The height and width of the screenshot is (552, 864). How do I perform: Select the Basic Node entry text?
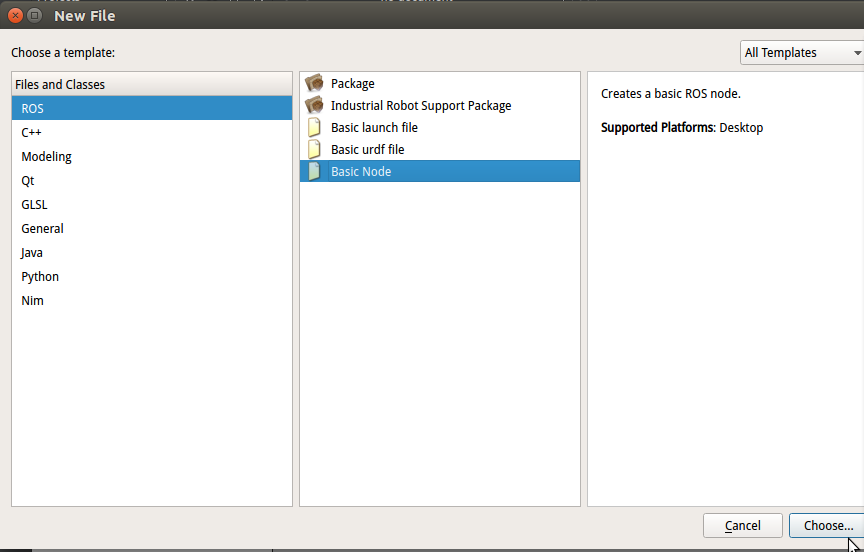click(361, 171)
